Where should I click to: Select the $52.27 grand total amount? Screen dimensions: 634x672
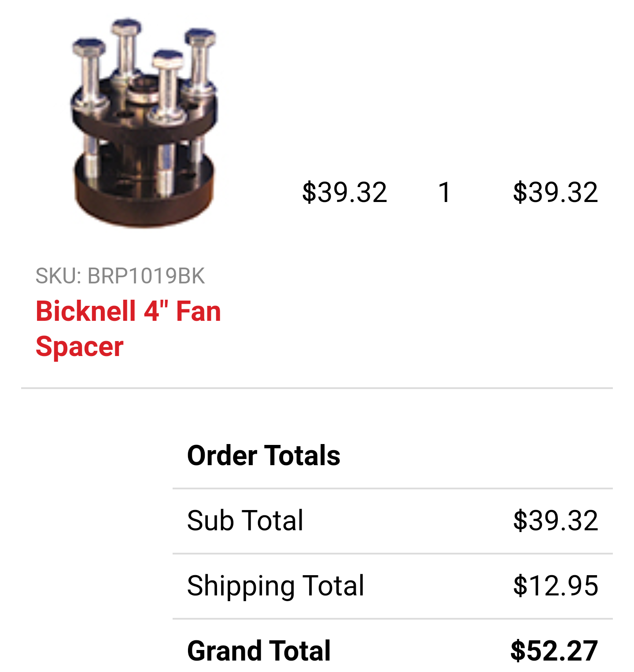click(554, 650)
